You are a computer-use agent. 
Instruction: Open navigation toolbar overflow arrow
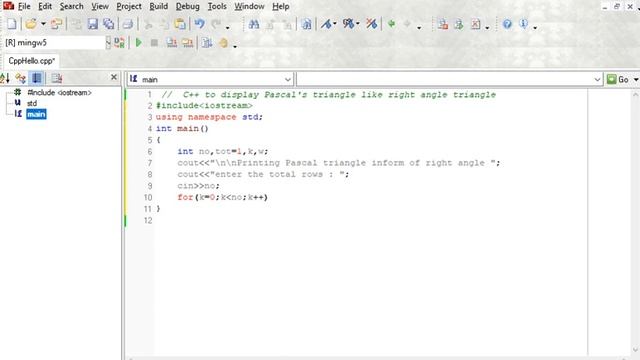pos(419,27)
